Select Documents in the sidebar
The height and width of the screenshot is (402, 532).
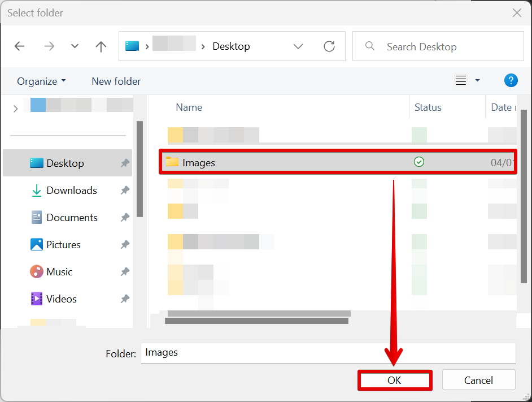[x=68, y=218]
